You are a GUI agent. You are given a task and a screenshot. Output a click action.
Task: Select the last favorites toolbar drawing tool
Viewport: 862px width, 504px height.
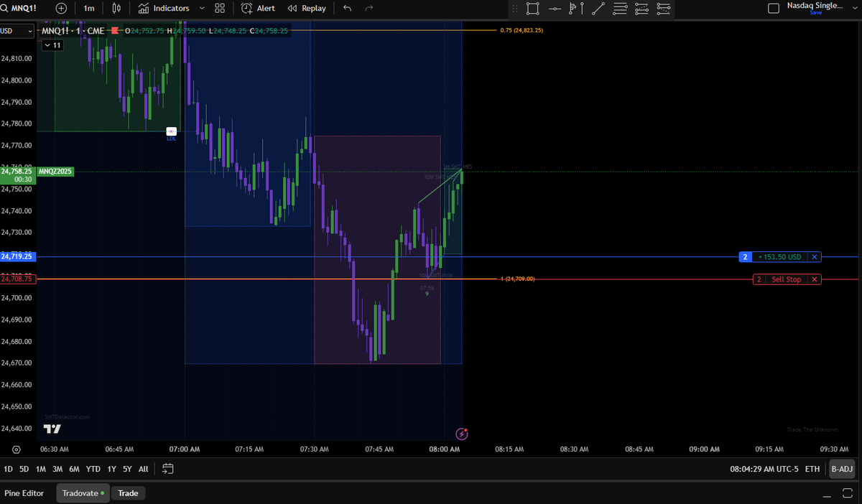pyautogui.click(x=664, y=9)
